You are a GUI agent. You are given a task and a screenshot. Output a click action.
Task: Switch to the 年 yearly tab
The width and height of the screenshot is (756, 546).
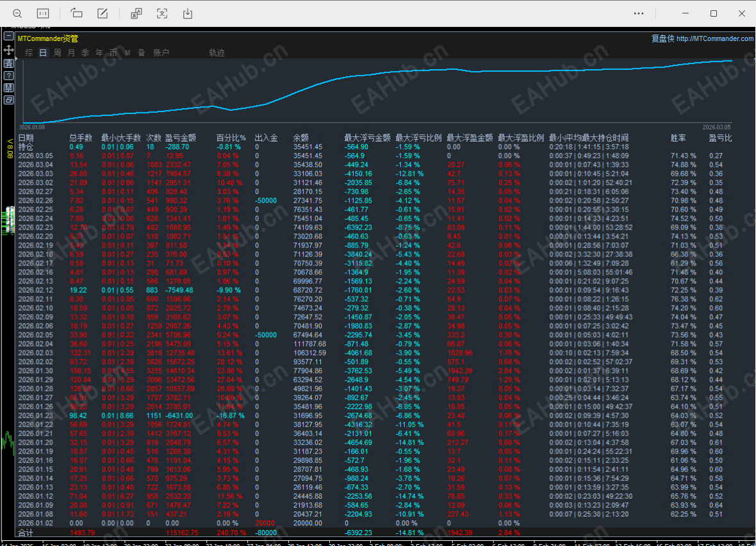coord(99,53)
